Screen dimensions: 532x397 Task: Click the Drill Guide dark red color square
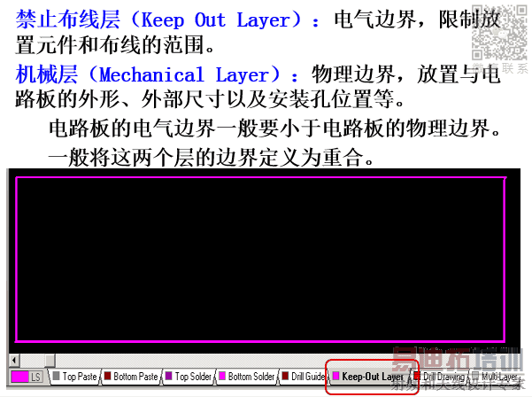(x=285, y=376)
